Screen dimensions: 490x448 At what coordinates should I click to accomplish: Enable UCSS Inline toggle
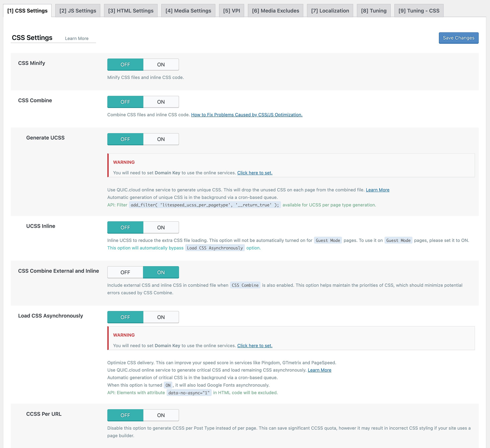(161, 227)
